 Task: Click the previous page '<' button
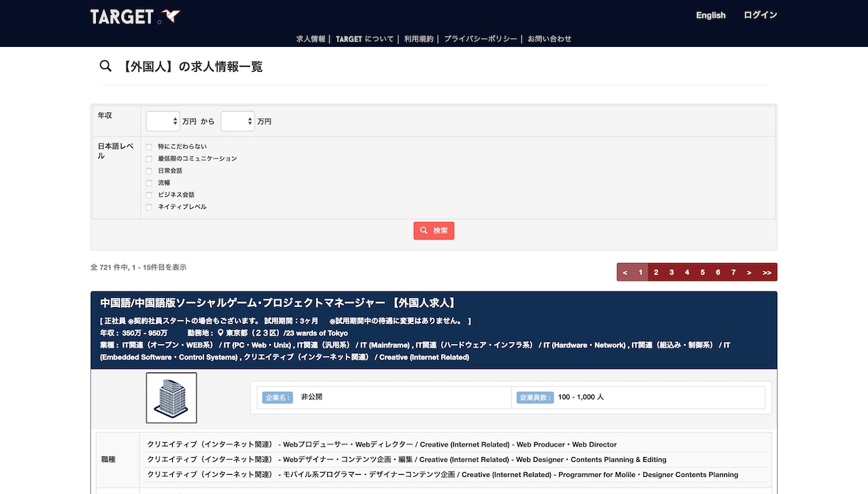[625, 272]
